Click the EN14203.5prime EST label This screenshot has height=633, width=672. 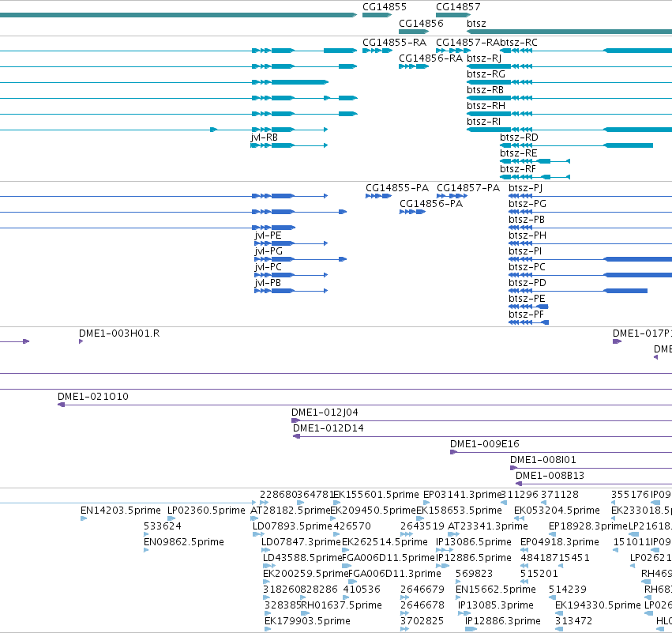[x=121, y=511]
